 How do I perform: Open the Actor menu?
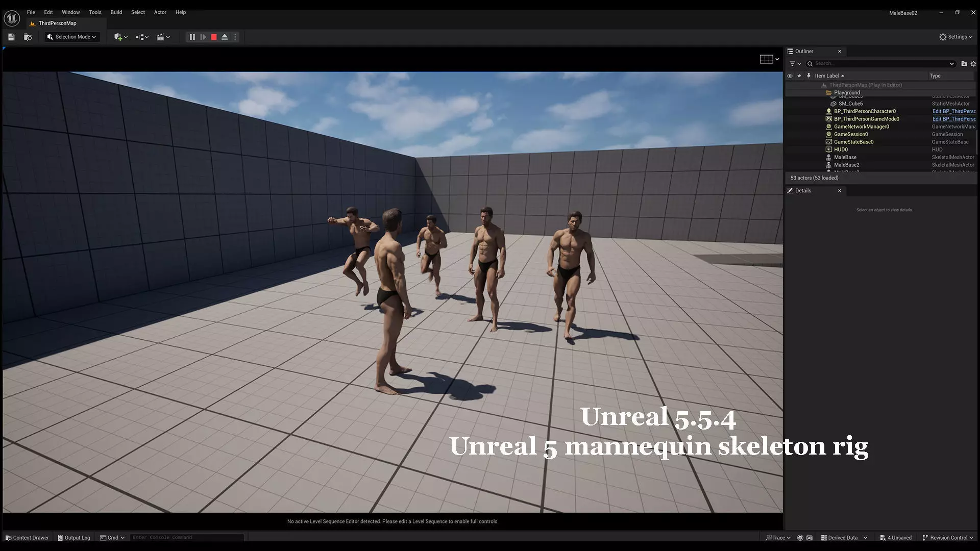(x=160, y=12)
